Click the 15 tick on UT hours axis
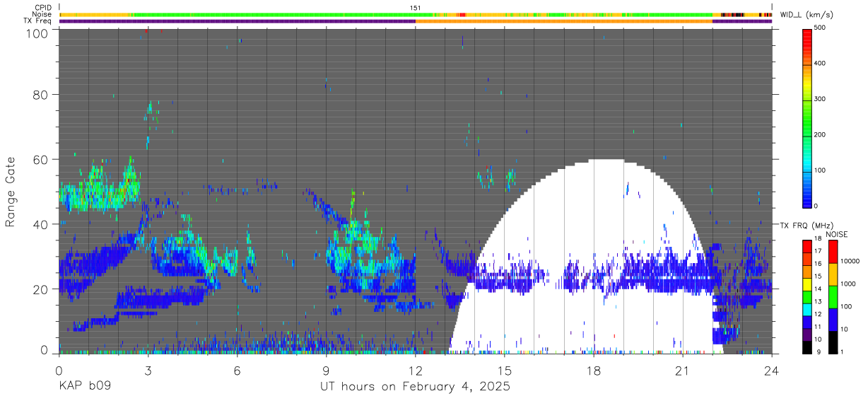The image size is (868, 401). click(505, 370)
